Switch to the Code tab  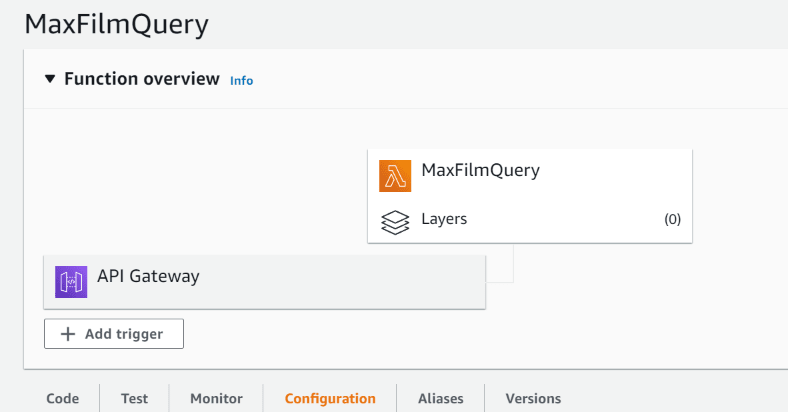[62, 398]
